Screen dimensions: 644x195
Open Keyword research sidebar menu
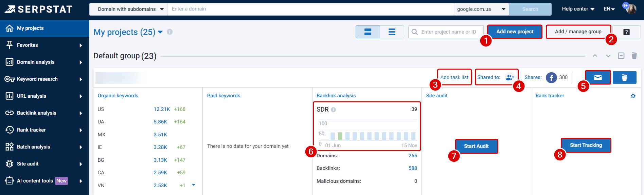[44, 79]
